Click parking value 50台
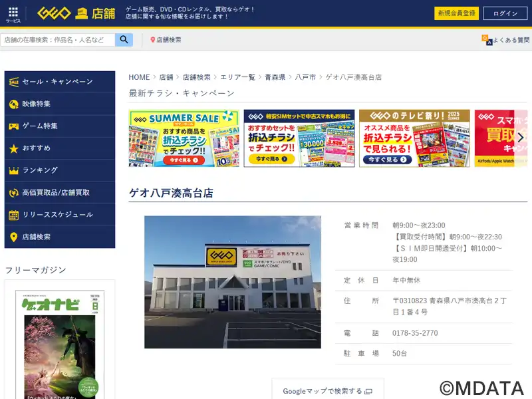532x399 pixels. [400, 354]
